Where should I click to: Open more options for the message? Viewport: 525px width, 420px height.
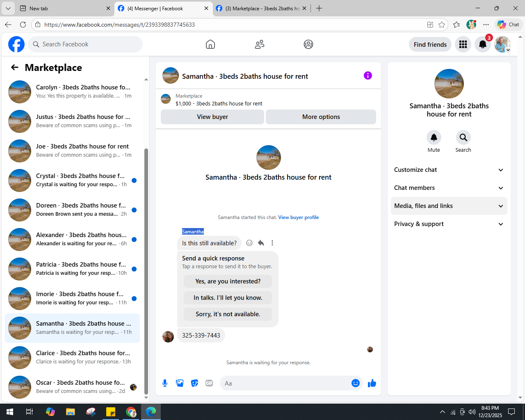tap(272, 243)
